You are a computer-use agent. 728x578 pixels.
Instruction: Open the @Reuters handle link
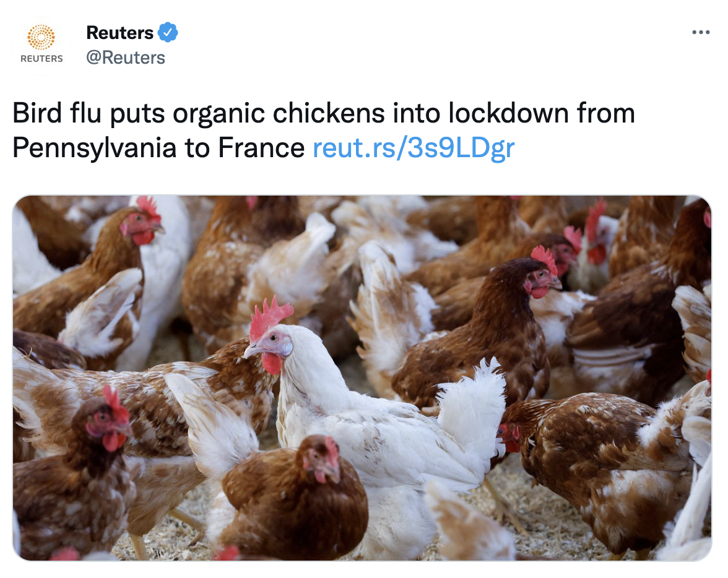(125, 58)
